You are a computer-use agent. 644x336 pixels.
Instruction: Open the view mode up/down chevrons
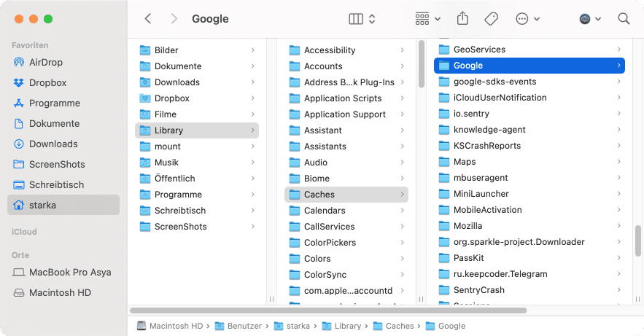point(372,19)
